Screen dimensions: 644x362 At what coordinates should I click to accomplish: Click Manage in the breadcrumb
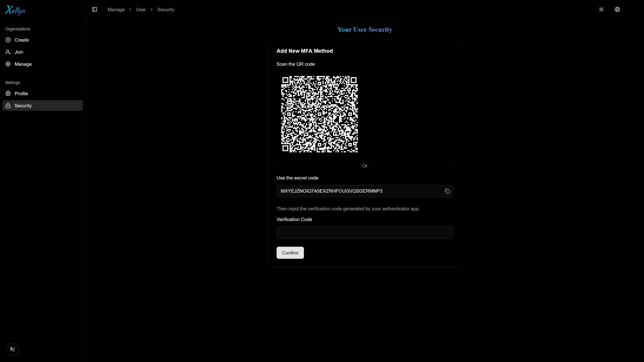(x=116, y=9)
